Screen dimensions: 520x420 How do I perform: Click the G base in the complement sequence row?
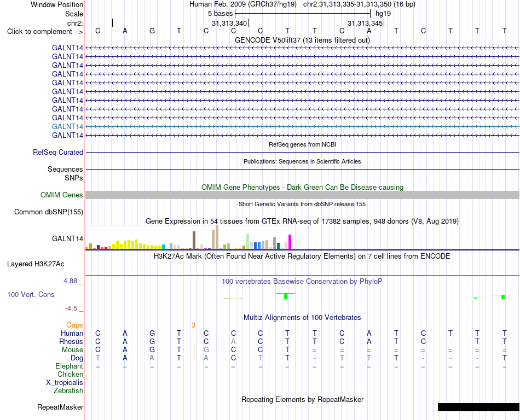tap(152, 31)
